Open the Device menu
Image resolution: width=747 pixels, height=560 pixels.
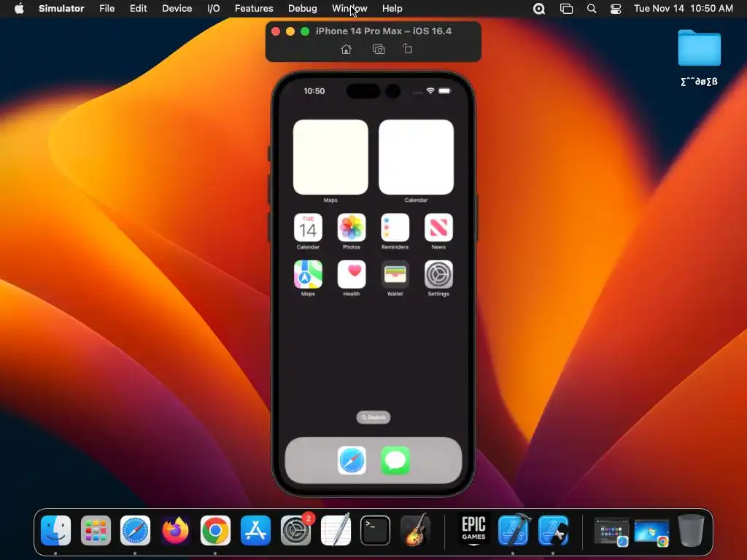tap(177, 9)
